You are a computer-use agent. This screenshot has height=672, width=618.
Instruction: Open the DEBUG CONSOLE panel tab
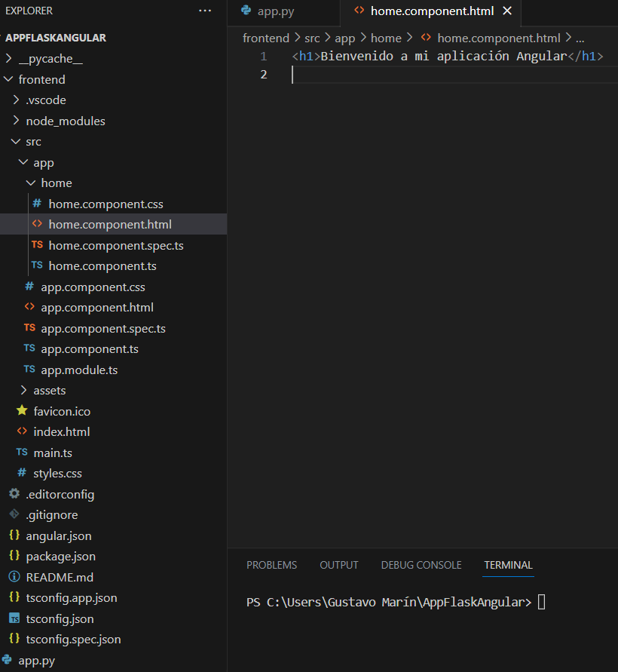point(421,566)
